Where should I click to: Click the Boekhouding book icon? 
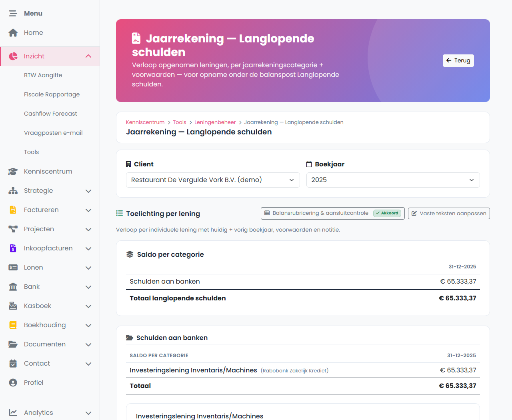(x=13, y=325)
